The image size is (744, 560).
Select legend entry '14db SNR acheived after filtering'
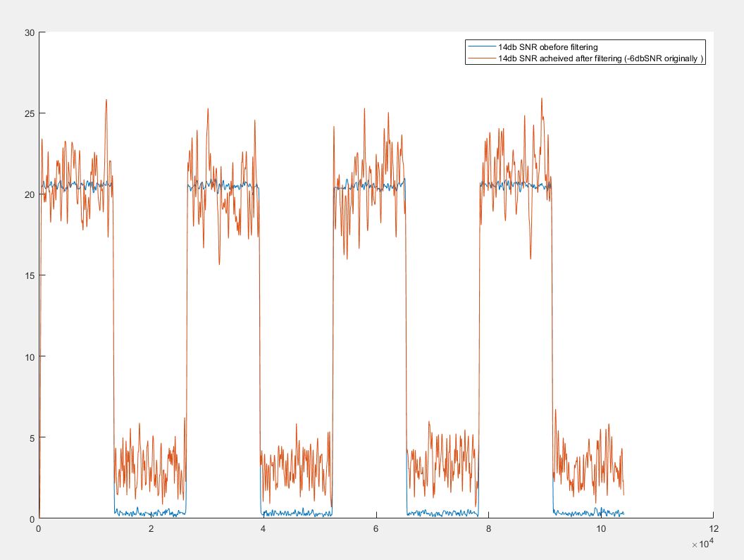pyautogui.click(x=600, y=58)
